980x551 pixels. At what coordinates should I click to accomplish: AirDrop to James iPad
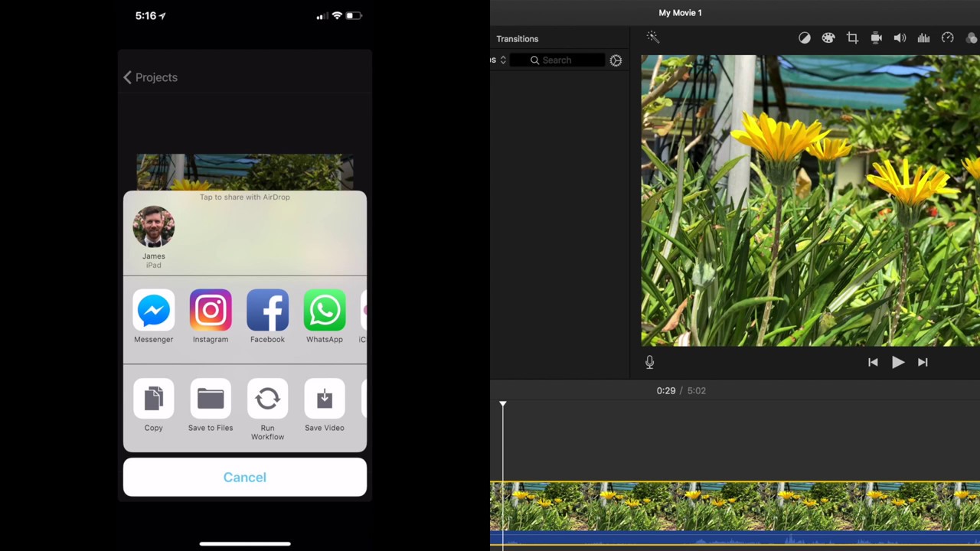click(x=153, y=237)
